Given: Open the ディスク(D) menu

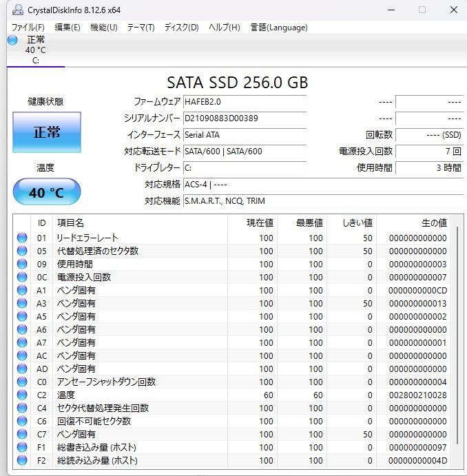Looking at the screenshot, I should 181,28.
